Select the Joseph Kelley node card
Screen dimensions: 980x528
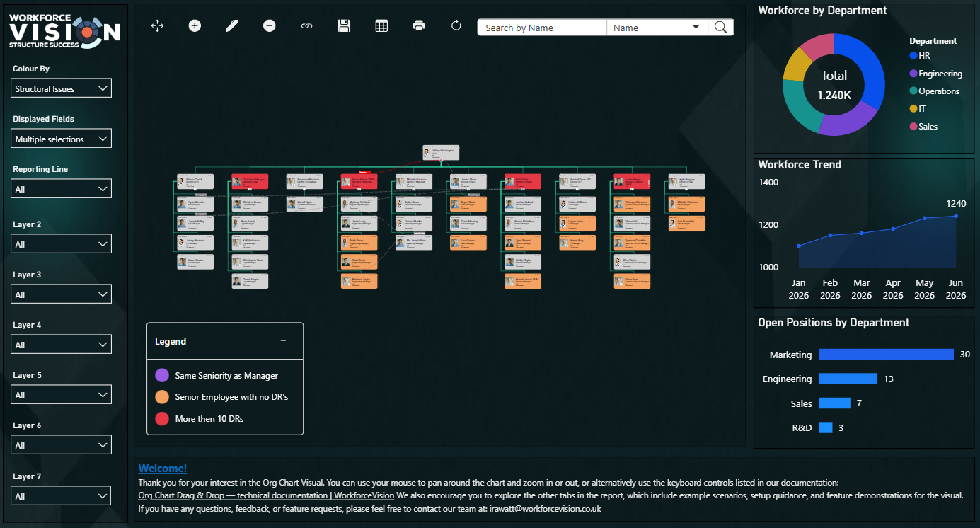point(195,223)
